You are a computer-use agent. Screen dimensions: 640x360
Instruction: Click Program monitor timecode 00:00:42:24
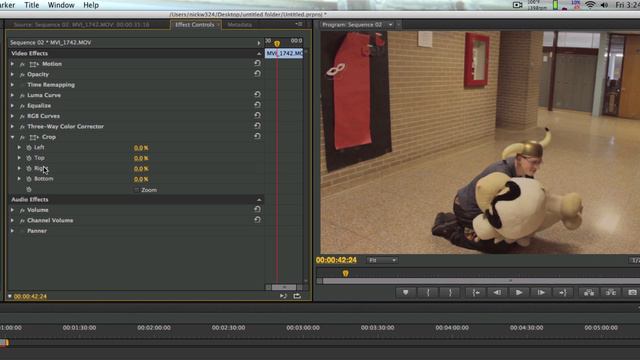(x=336, y=260)
